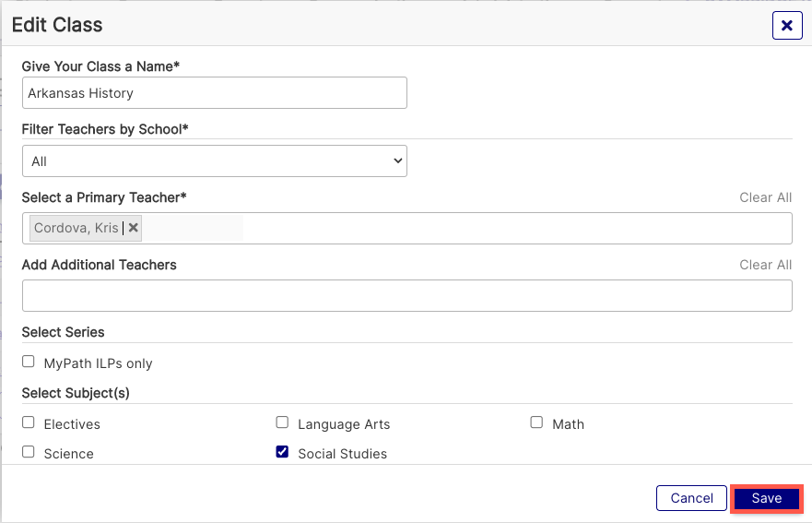Check the Math subject
This screenshot has height=523, width=812.
536,422
